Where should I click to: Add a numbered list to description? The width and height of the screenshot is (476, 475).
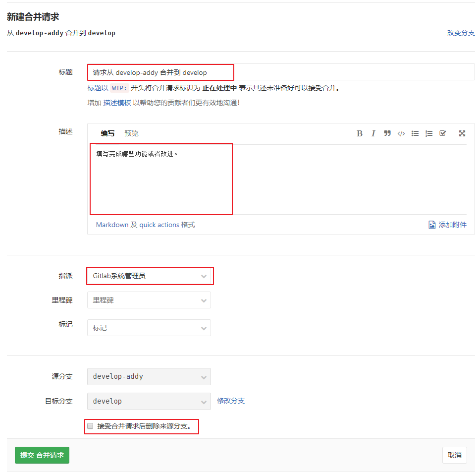tap(429, 133)
